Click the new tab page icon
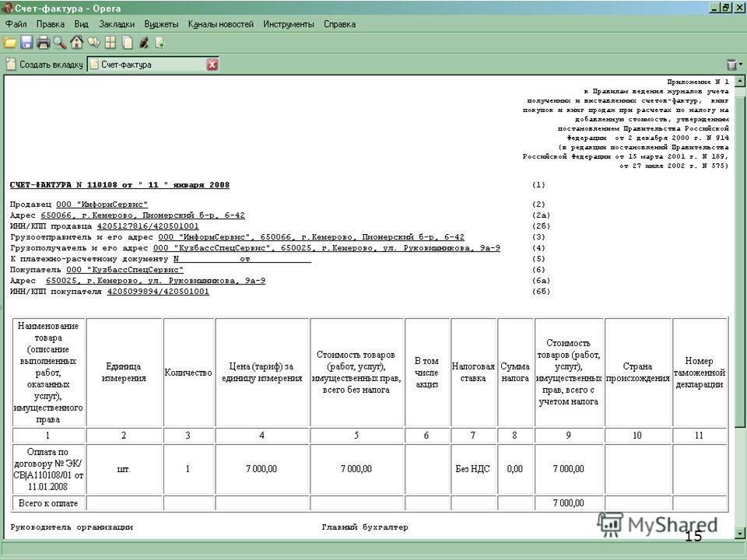The image size is (747, 560). coord(11,65)
